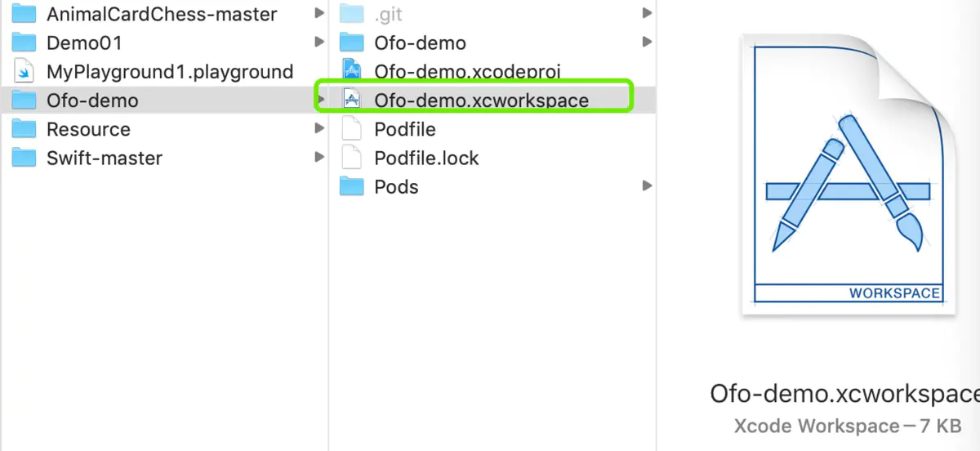
Task: Expand the Pods folder arrow
Action: coord(647,185)
